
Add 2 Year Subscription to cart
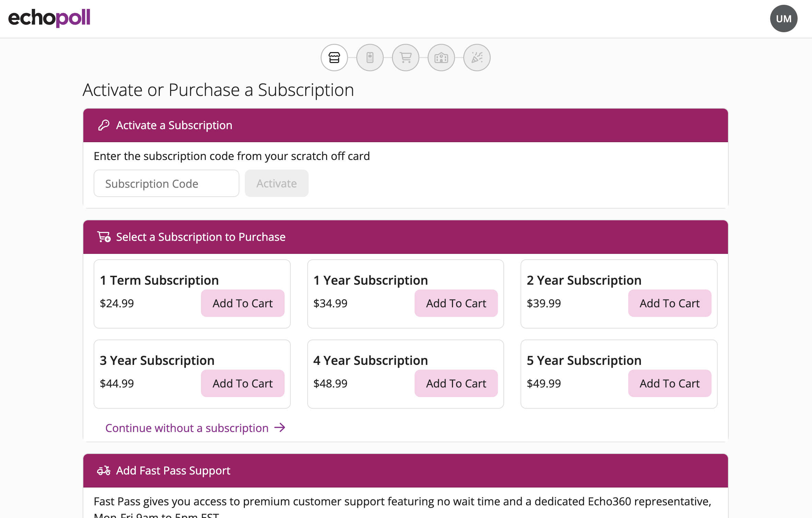[669, 303]
